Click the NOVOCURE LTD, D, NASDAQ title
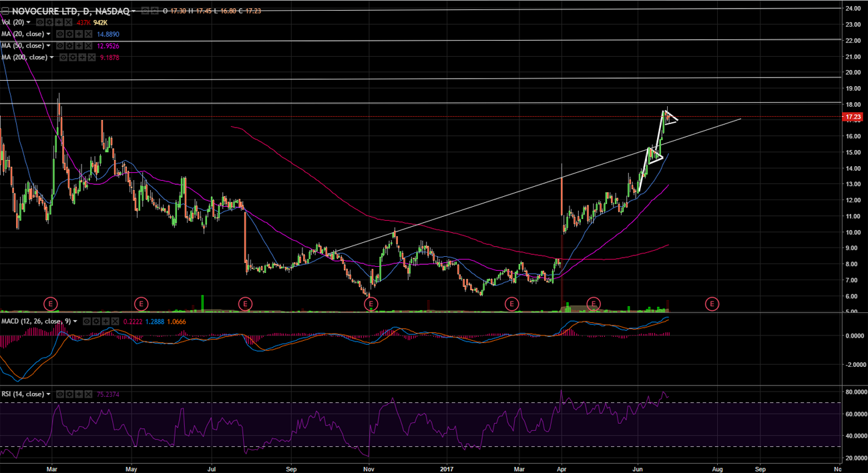 click(71, 11)
